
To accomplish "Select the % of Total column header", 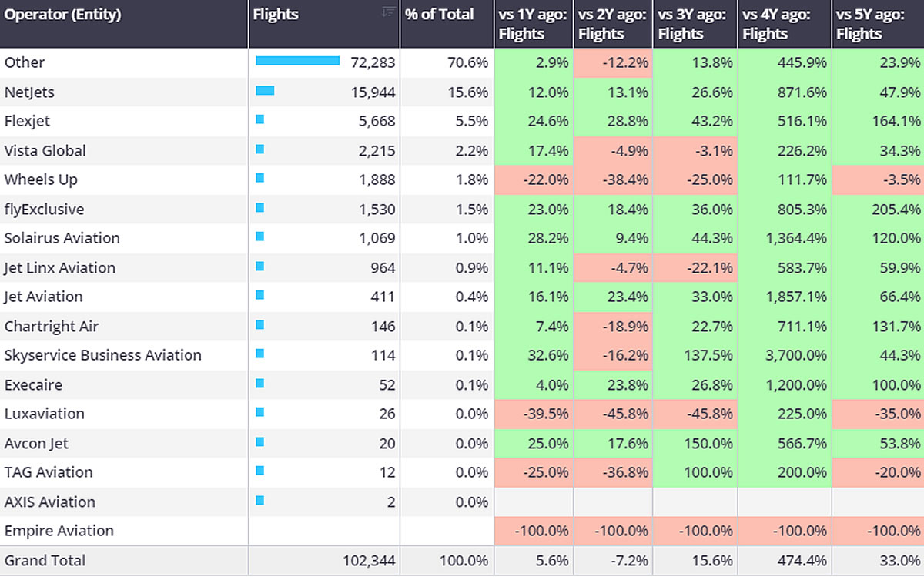I will pos(439,14).
